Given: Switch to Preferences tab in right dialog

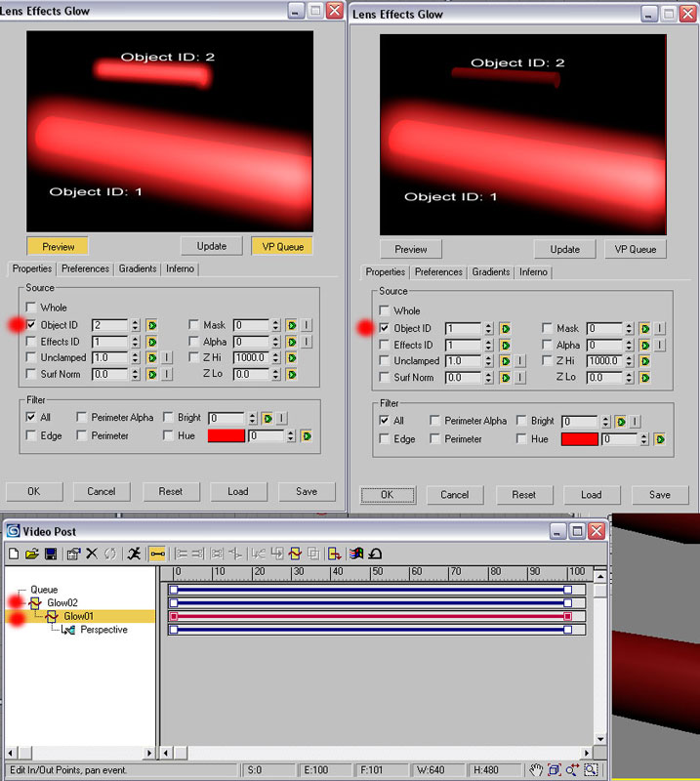Looking at the screenshot, I should point(438,272).
